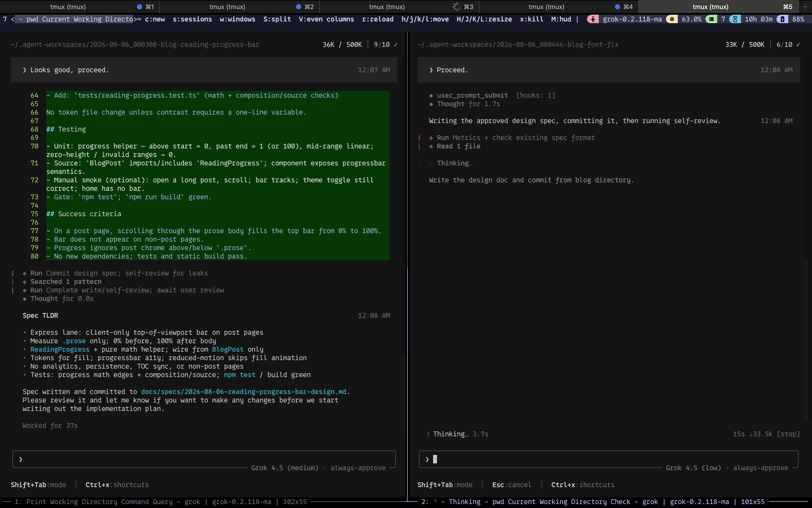Click diamond beside Thought for 1.7s
The width and height of the screenshot is (812, 508).
[x=431, y=104]
